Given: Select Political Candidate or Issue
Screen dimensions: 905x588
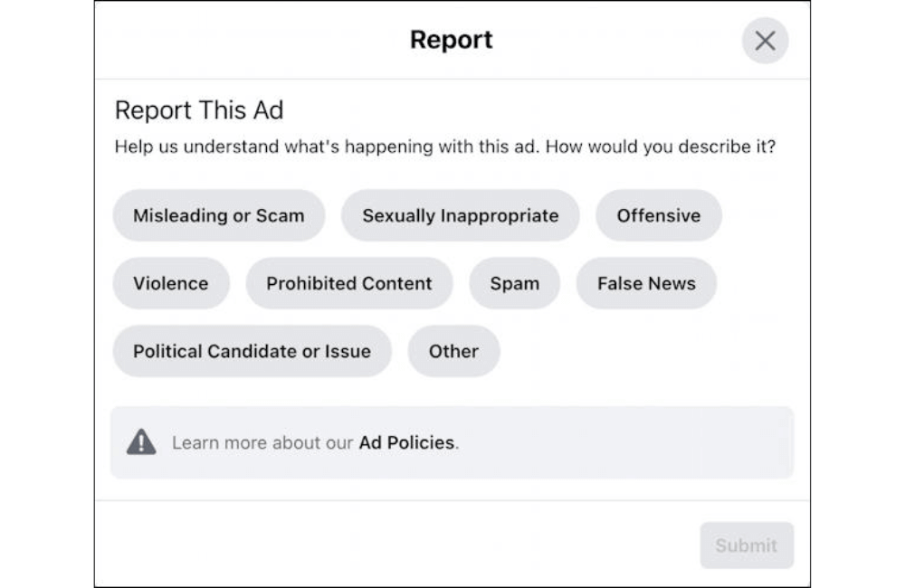Looking at the screenshot, I should pos(252,351).
